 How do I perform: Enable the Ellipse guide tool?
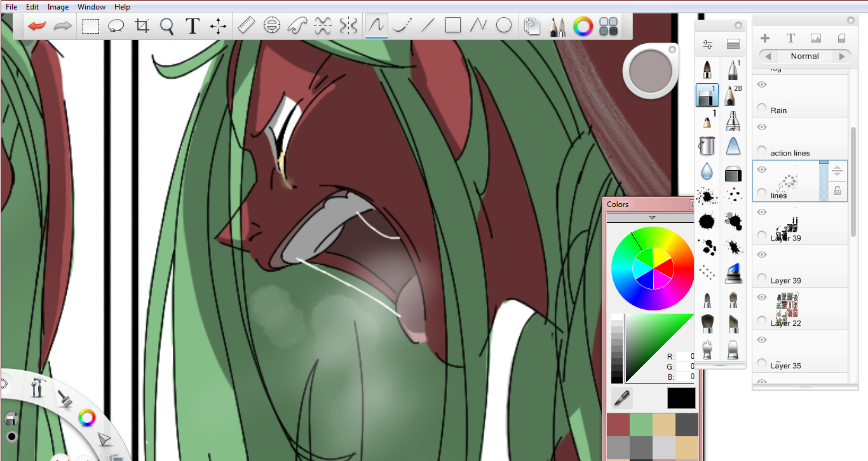click(272, 26)
